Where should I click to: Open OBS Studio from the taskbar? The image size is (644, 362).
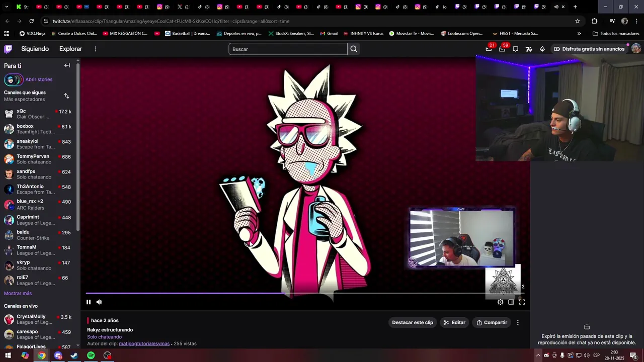tap(107, 355)
